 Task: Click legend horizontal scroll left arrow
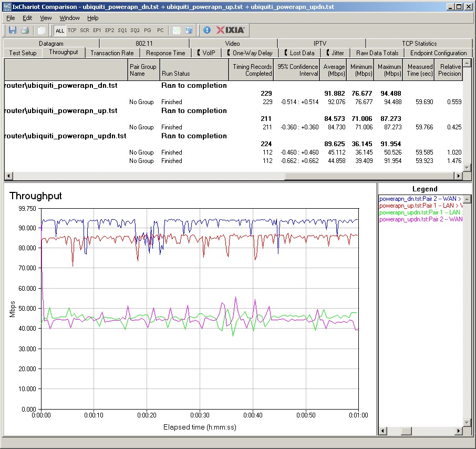point(382,431)
